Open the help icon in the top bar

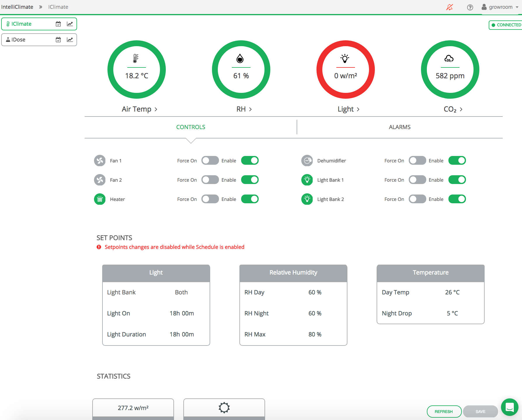470,7
